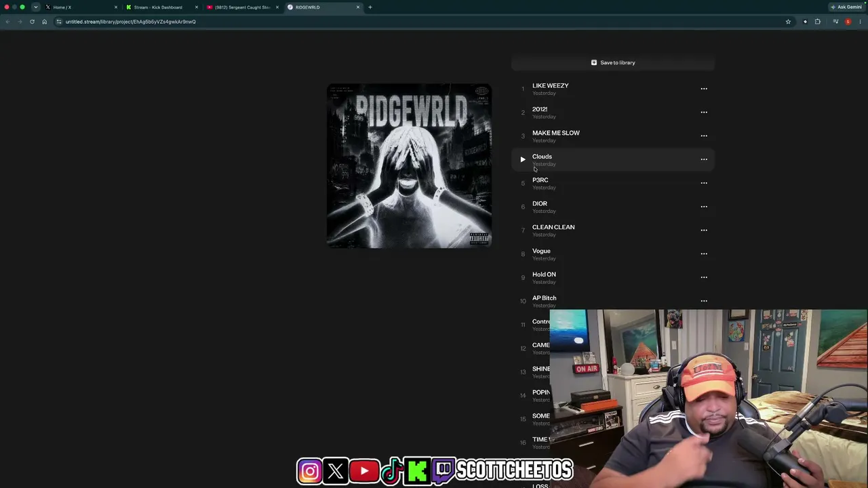This screenshot has height=488, width=868.
Task: Open more options for Hold ON track
Action: (704, 277)
